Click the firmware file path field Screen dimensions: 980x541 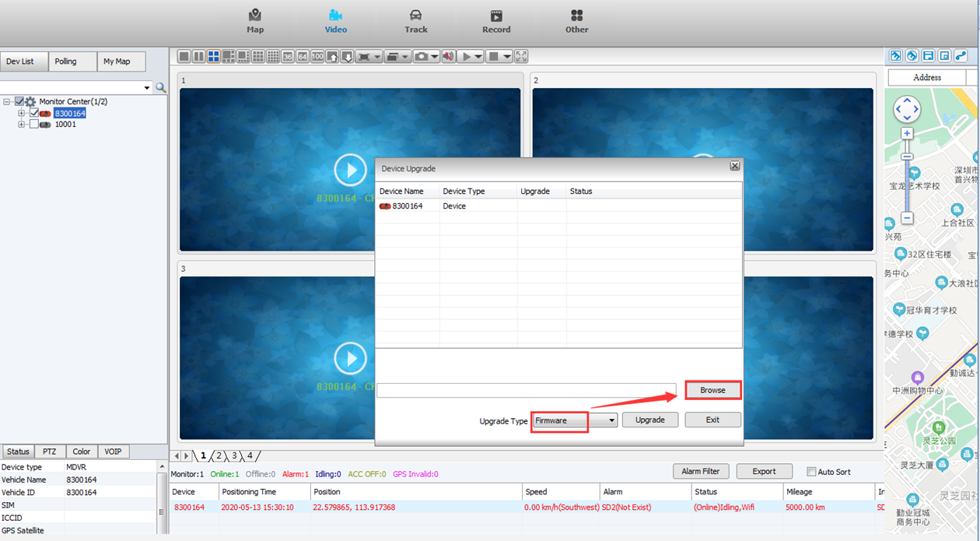point(527,390)
